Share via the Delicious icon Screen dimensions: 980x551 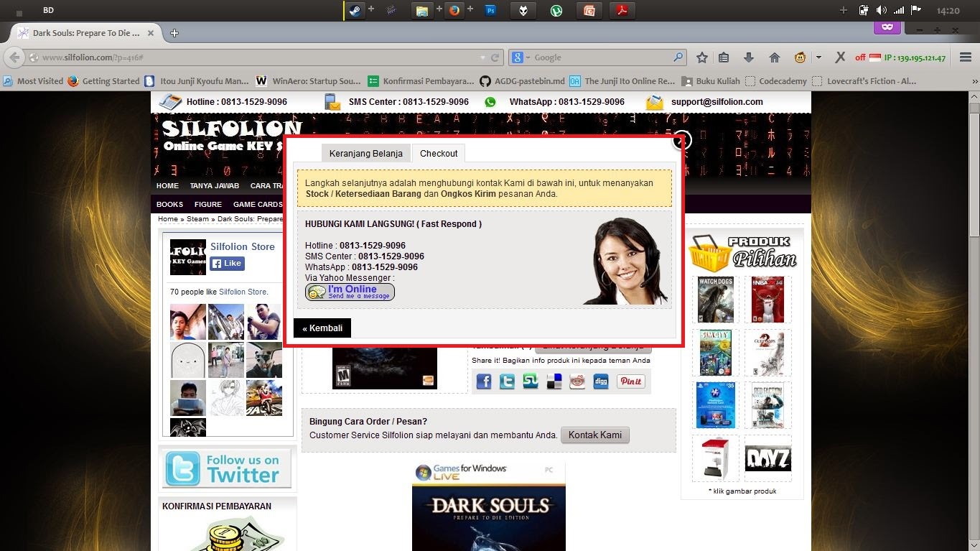click(554, 381)
